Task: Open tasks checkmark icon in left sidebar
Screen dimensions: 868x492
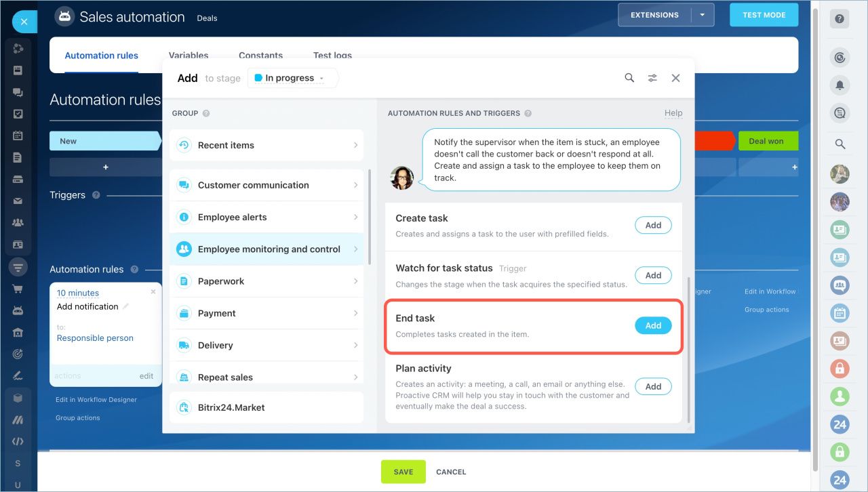Action: pyautogui.click(x=18, y=114)
